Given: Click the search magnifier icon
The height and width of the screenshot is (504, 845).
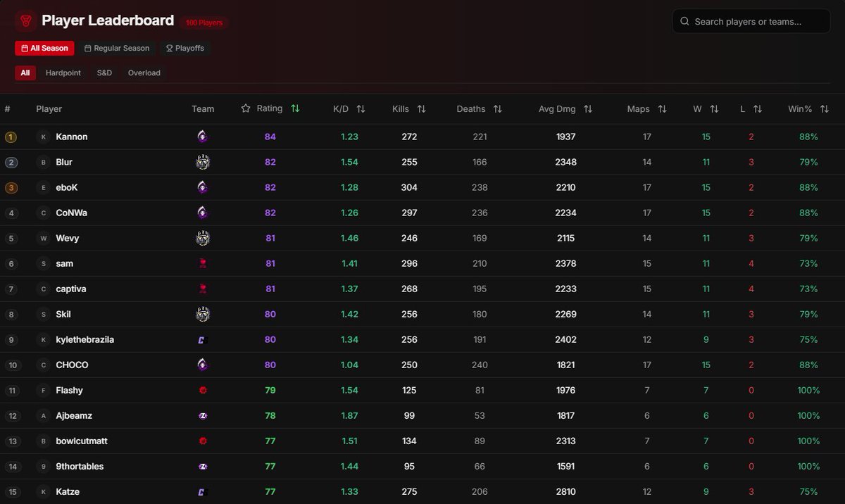Looking at the screenshot, I should [x=684, y=22].
